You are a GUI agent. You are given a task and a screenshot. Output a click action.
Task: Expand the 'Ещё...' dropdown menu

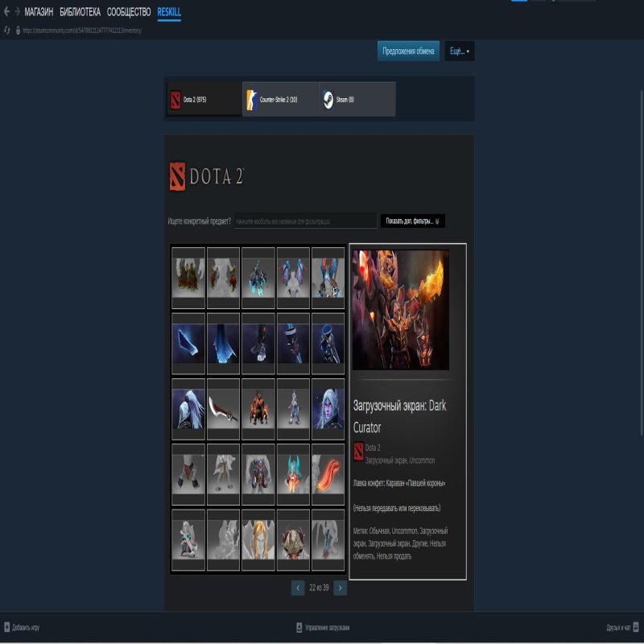click(459, 51)
